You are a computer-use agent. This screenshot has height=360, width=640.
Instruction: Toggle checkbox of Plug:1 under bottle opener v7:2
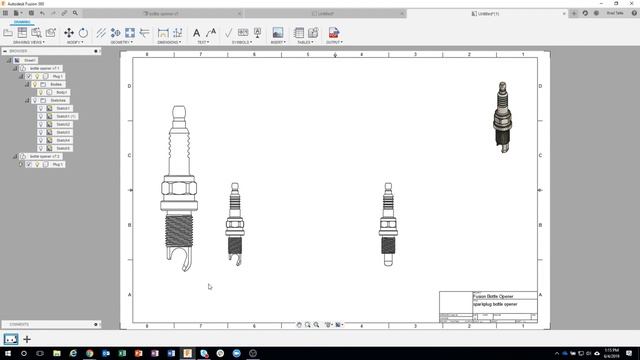tap(29, 164)
